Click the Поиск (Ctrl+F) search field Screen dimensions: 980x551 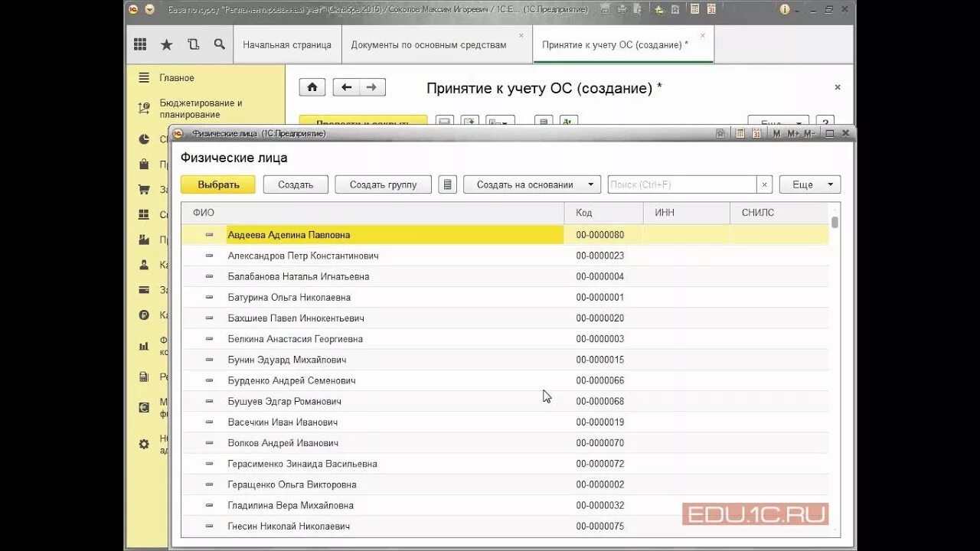(682, 184)
